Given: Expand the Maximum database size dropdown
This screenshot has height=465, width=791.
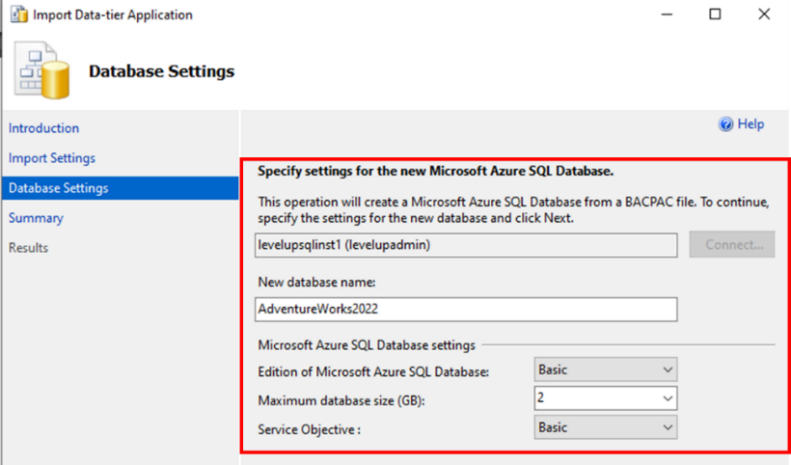Looking at the screenshot, I should point(668,399).
